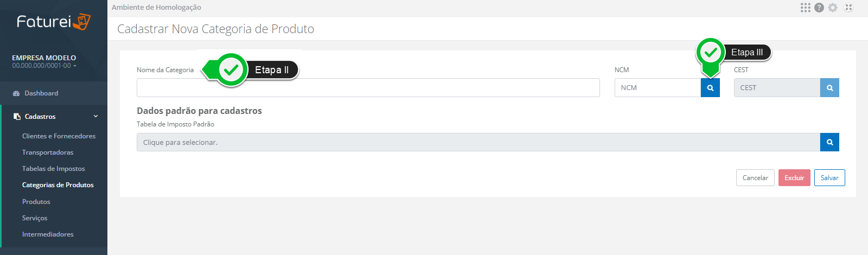Go to Tabelas de Impostos
This screenshot has width=868, height=255.
click(x=53, y=169)
